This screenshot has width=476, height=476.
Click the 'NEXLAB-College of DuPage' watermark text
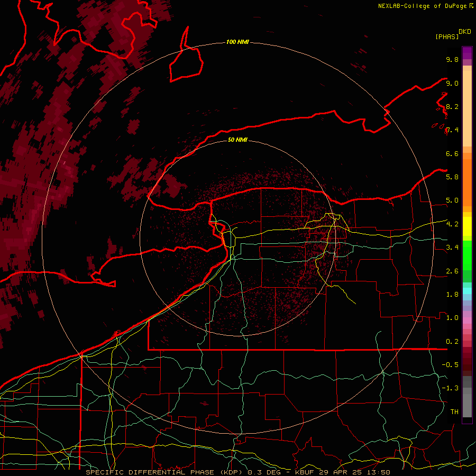point(422,6)
